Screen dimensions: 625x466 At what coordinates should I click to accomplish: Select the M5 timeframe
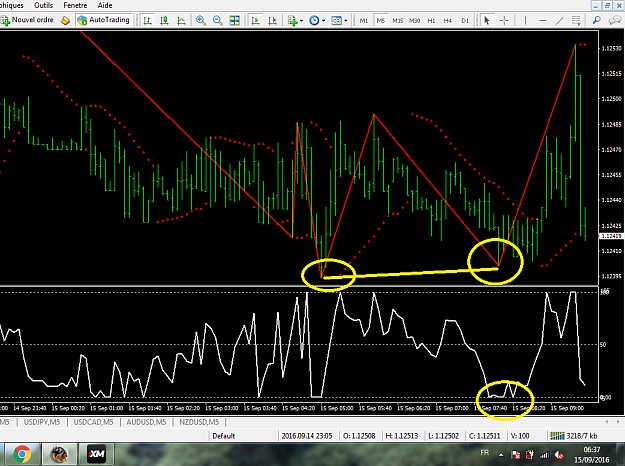click(381, 20)
